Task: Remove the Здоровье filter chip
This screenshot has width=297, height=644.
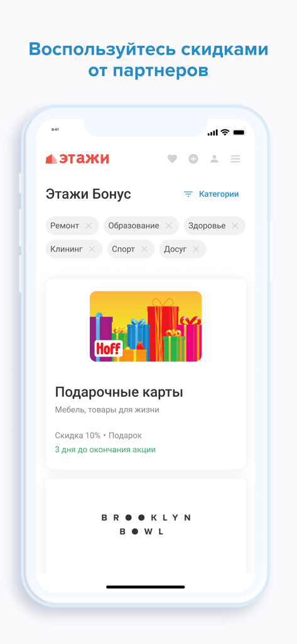Action: (235, 226)
